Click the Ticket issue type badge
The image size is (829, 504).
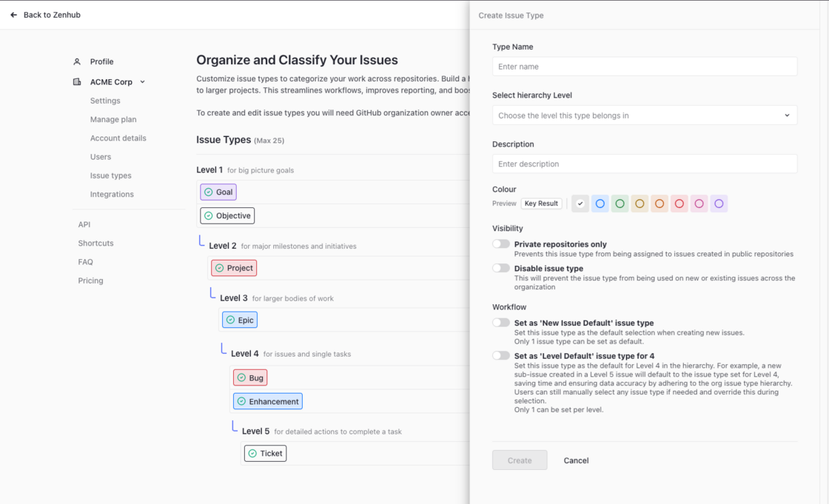(265, 453)
